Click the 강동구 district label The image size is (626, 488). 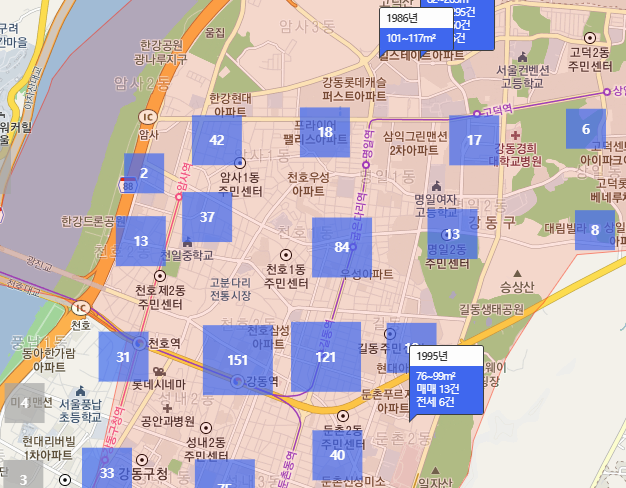point(491,223)
